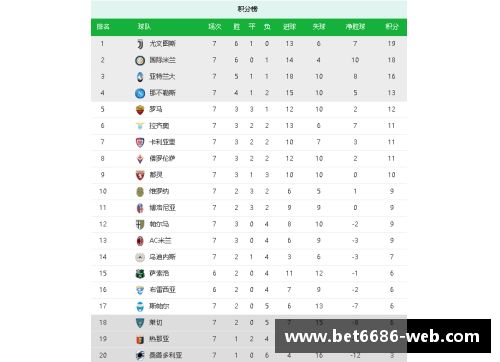Click the 乌迪内斯 team name
Viewport: 500px width, 362px height.
pyautogui.click(x=162, y=257)
